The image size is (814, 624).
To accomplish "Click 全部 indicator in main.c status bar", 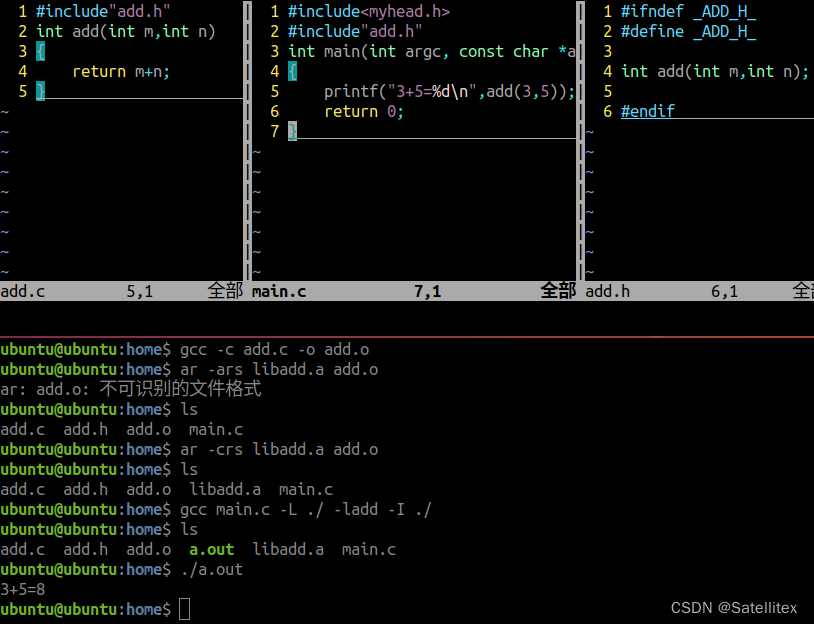I will point(558,291).
